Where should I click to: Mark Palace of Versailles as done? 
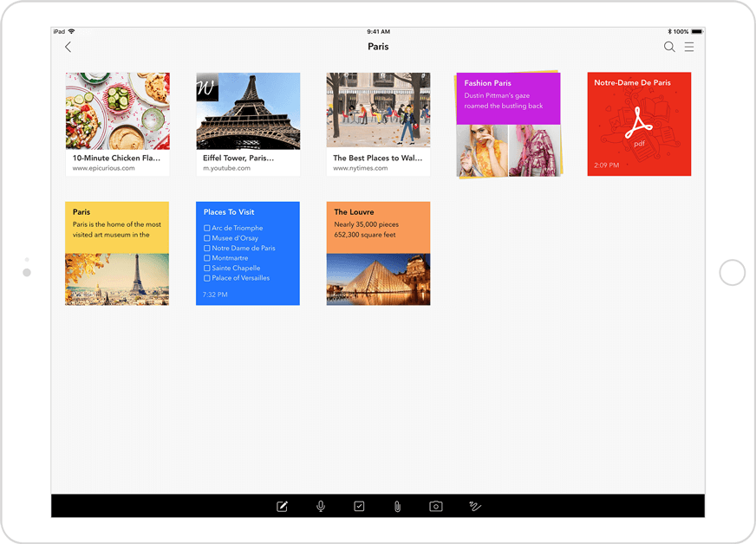[207, 278]
